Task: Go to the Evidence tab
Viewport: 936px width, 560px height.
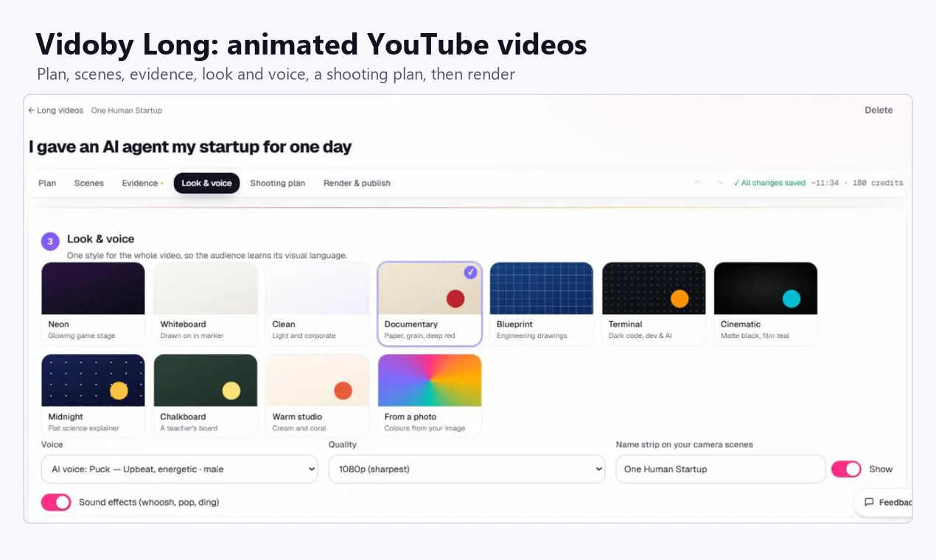Action: click(142, 183)
